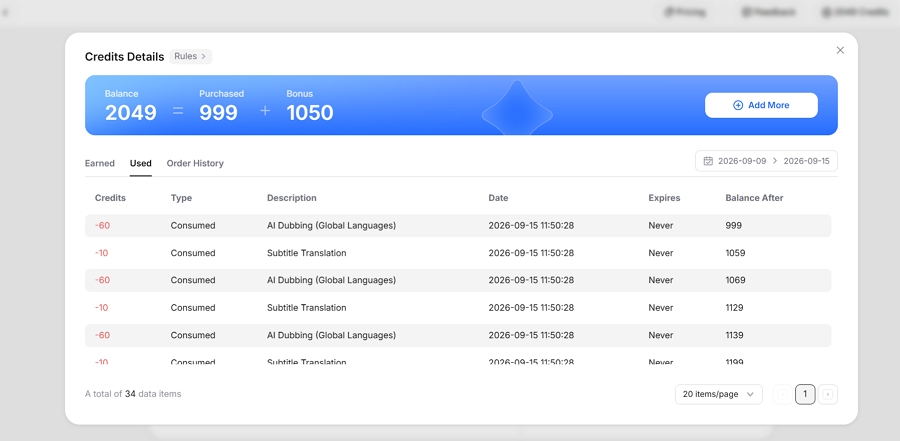Select the Used tab
This screenshot has width=900, height=441.
click(141, 163)
